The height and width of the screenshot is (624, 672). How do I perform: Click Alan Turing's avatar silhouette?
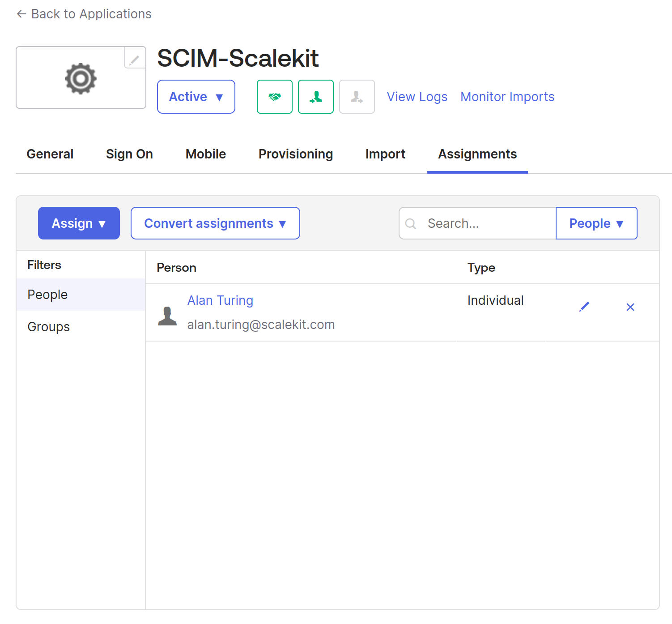click(x=168, y=316)
